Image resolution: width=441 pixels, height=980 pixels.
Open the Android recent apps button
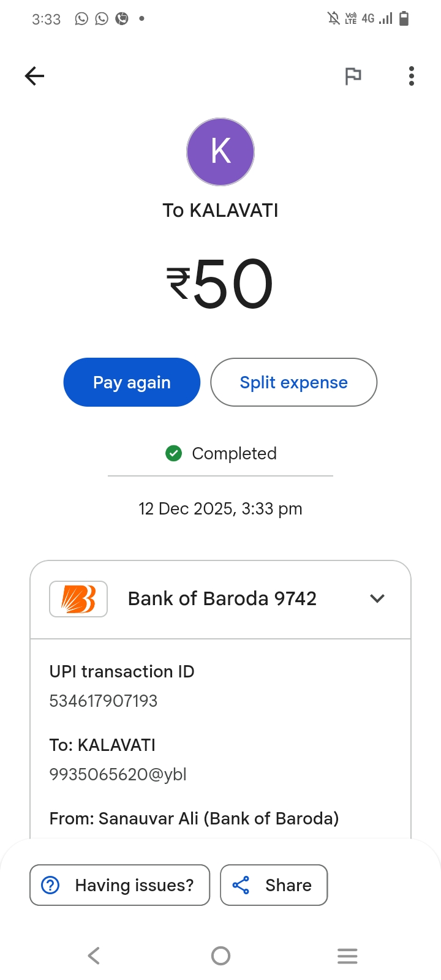click(347, 956)
